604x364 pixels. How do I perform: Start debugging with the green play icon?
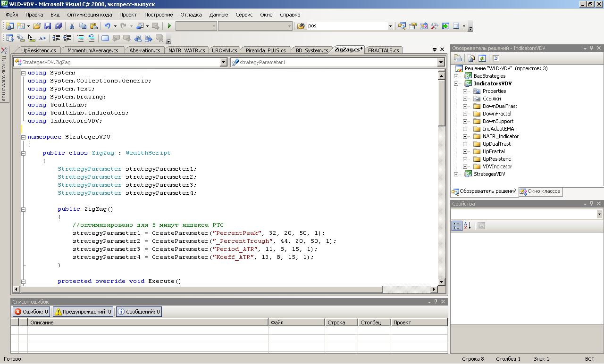coord(169,26)
